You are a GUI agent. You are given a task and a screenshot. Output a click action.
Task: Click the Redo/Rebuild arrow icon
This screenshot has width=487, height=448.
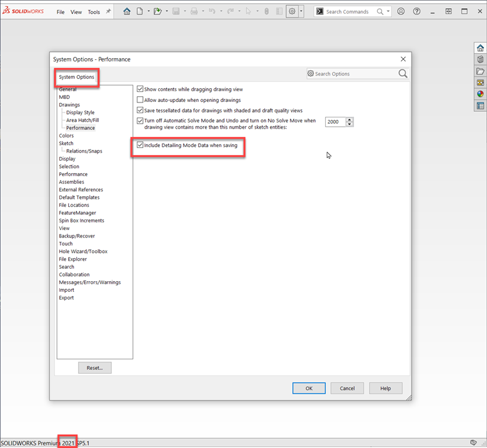230,11
